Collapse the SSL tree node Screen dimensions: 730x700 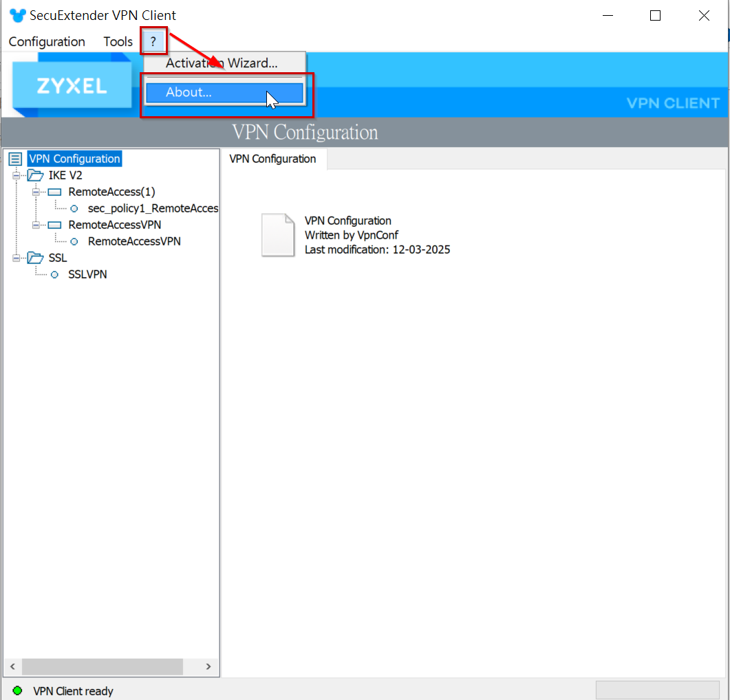point(17,258)
